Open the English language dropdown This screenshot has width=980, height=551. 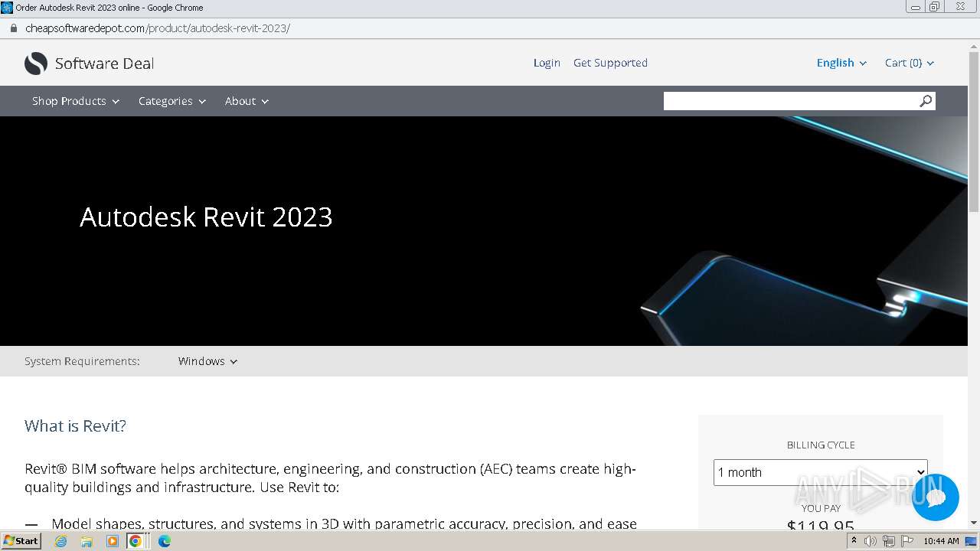841,63
